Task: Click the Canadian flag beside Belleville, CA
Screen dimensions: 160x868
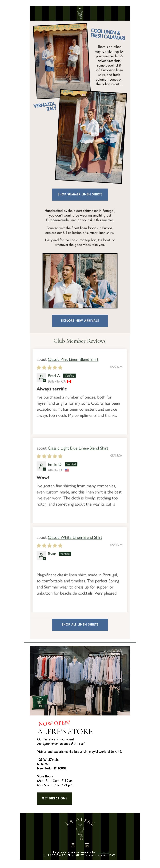Action: (69, 381)
